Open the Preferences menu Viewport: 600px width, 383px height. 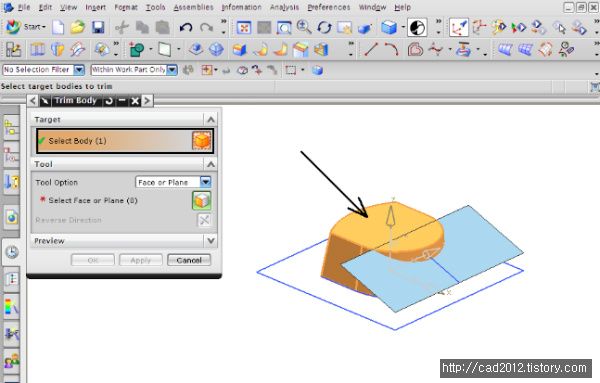pyautogui.click(x=329, y=7)
